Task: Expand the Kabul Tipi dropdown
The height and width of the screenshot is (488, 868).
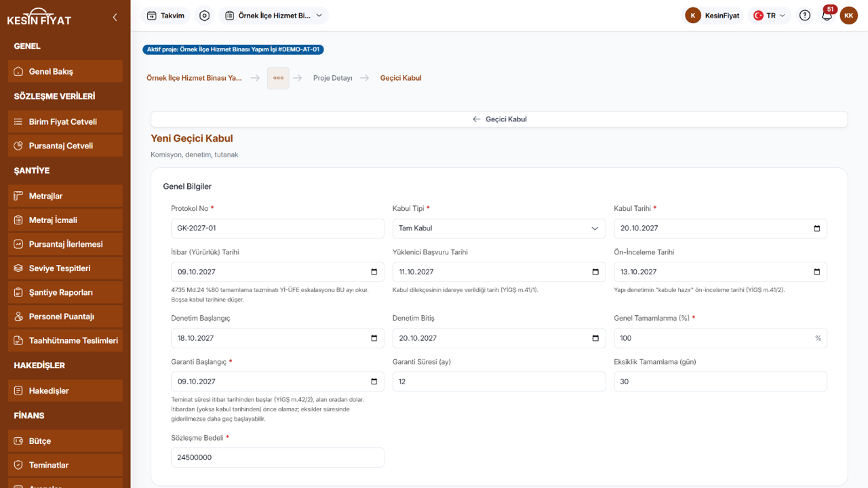Action: pyautogui.click(x=499, y=228)
